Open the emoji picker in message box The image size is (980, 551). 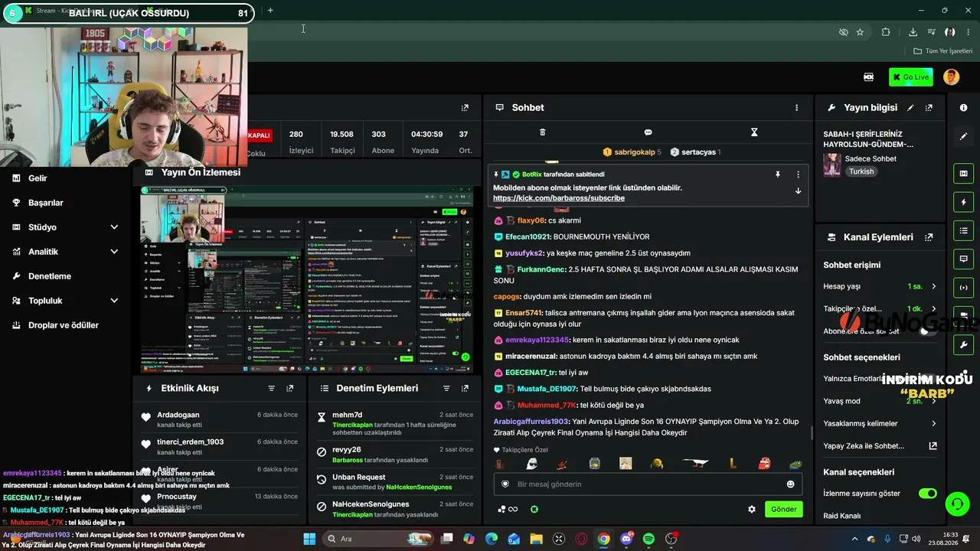point(790,484)
